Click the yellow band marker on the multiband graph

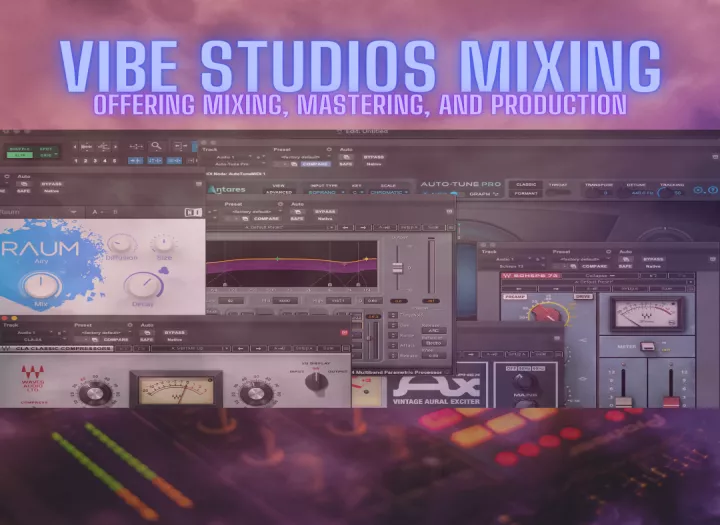pyautogui.click(x=366, y=259)
